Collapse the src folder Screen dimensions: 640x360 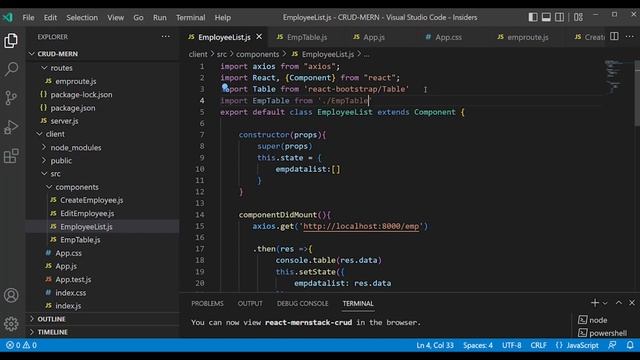pyautogui.click(x=44, y=173)
